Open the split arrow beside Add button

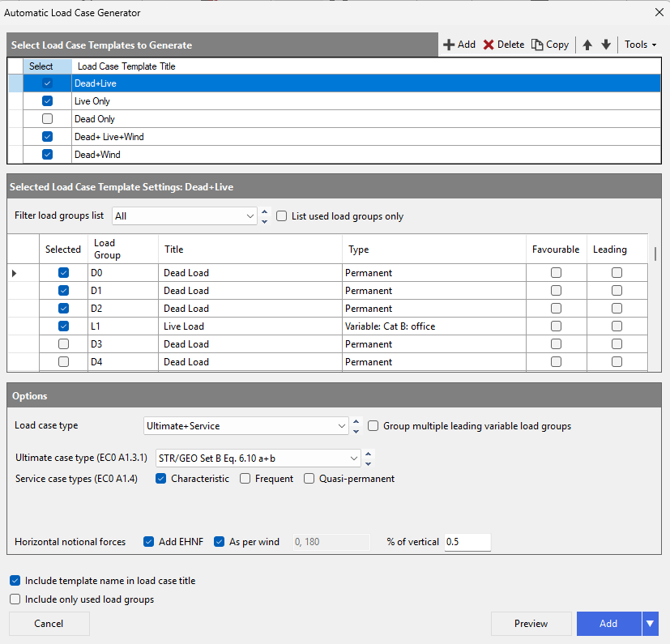tap(650, 624)
